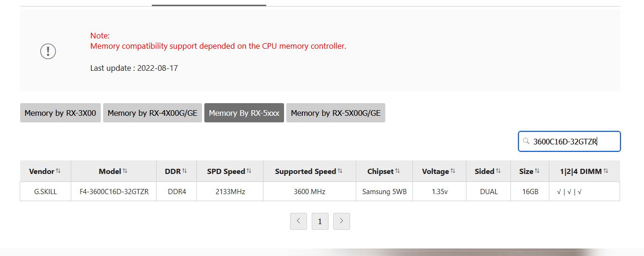Focus the memory model search field
Viewport: 644px width, 256px height.
(x=572, y=142)
